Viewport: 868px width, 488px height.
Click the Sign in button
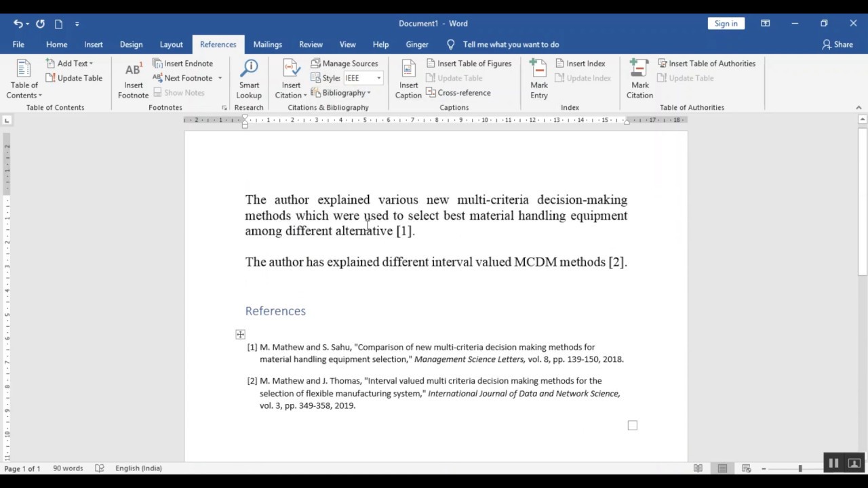[726, 24]
